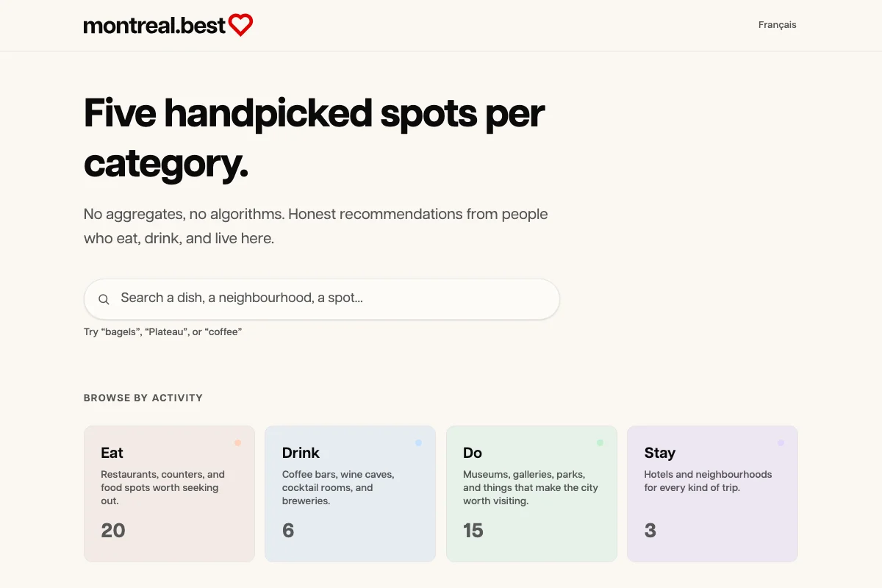The height and width of the screenshot is (588, 882).
Task: Click the red heart icon in the logo
Action: click(x=241, y=24)
